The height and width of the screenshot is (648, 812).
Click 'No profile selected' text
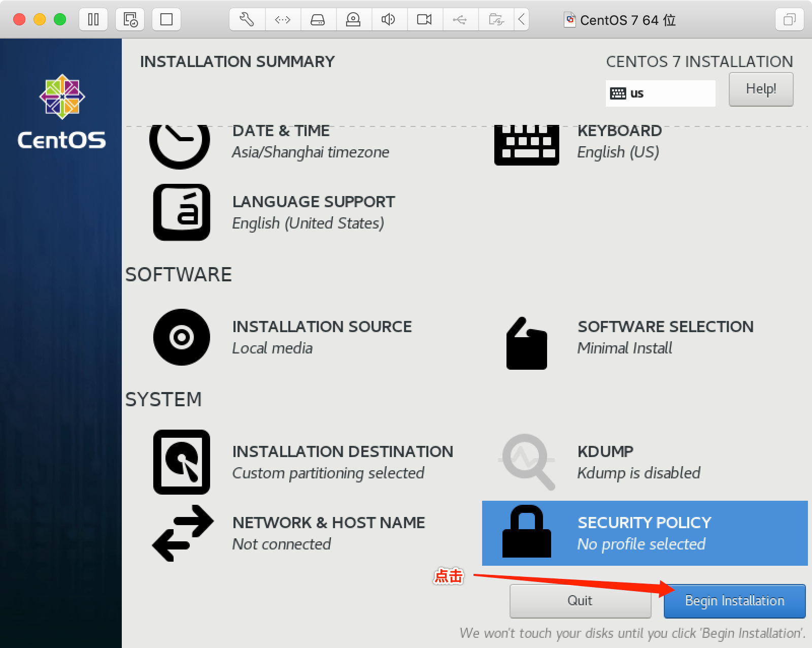(641, 544)
